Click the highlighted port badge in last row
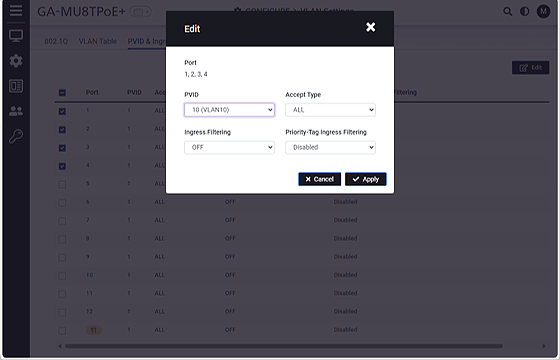Screen dimensions: 560x360 [x=94, y=330]
